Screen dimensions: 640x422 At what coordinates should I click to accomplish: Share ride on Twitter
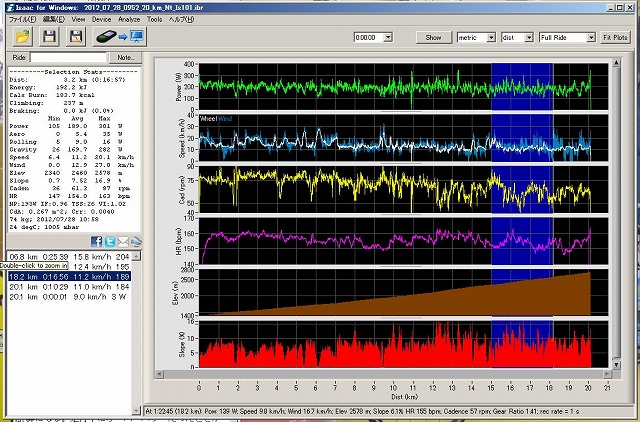pos(109,242)
